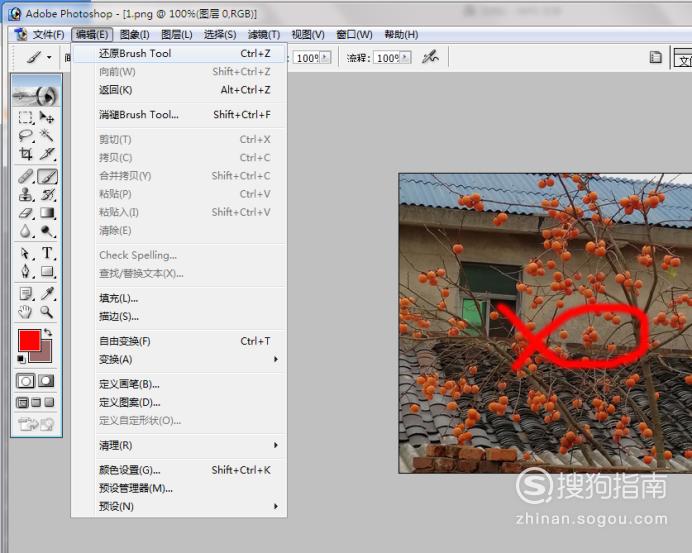Select the Eraser tool
This screenshot has height=553, width=692.
pos(26,213)
